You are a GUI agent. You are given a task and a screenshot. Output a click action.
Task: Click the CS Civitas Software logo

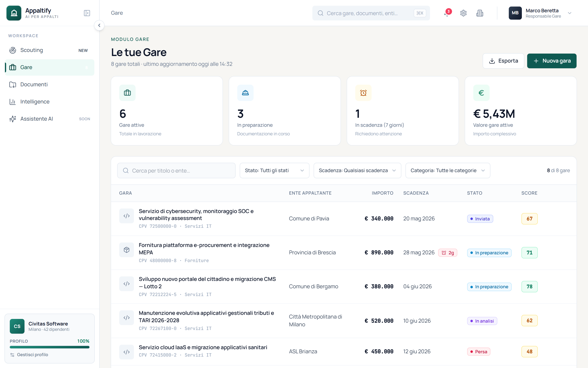click(x=17, y=326)
